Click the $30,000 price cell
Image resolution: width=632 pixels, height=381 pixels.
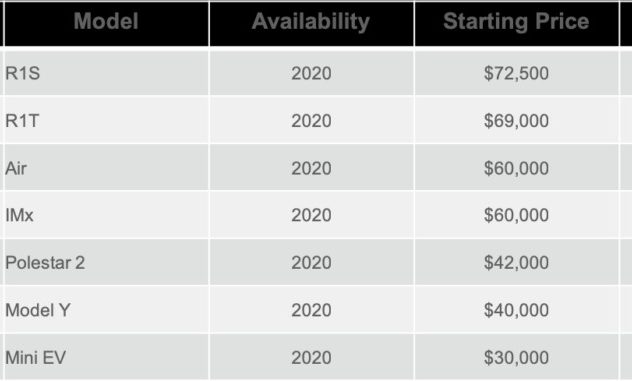516,357
